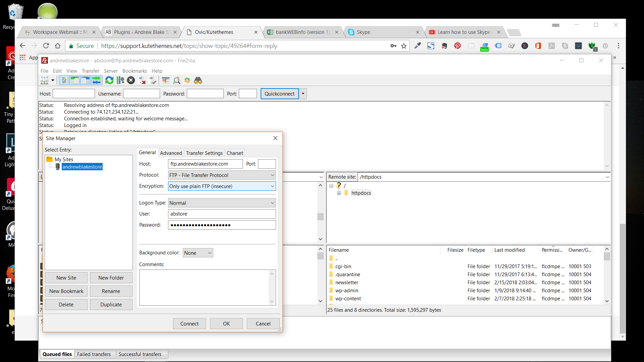
Task: Sort remote files by Last modified column
Action: [509, 250]
